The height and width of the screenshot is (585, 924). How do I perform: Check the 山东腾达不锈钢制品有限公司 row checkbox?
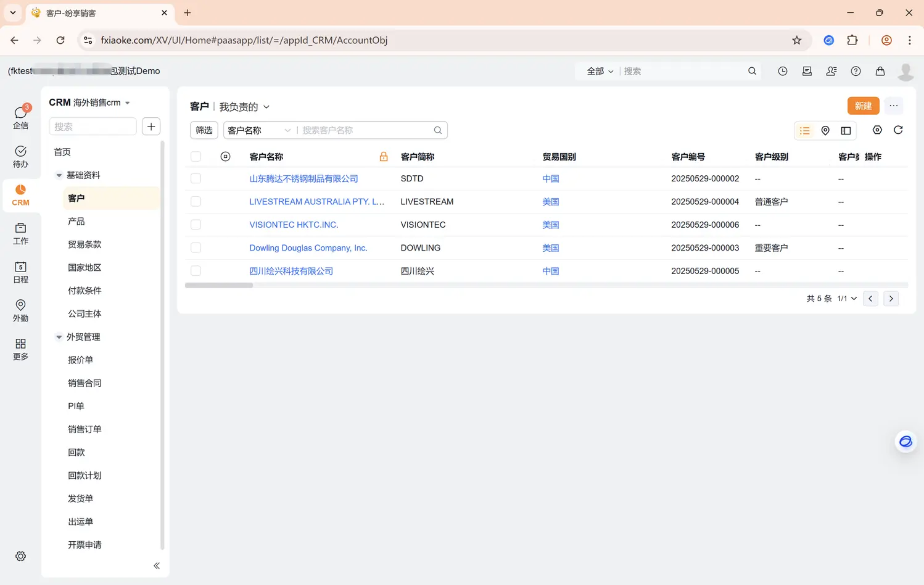(196, 178)
